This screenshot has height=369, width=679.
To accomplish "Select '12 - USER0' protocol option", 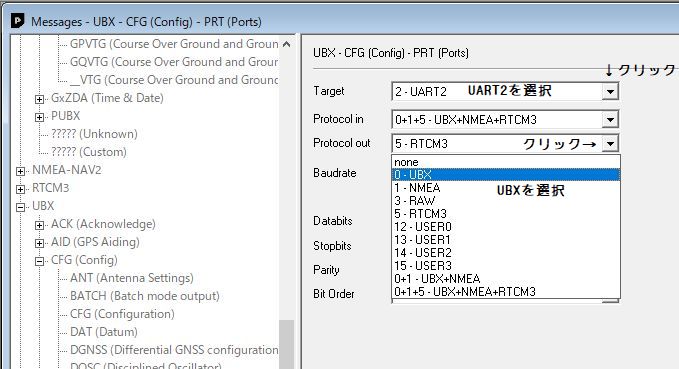I will 506,227.
